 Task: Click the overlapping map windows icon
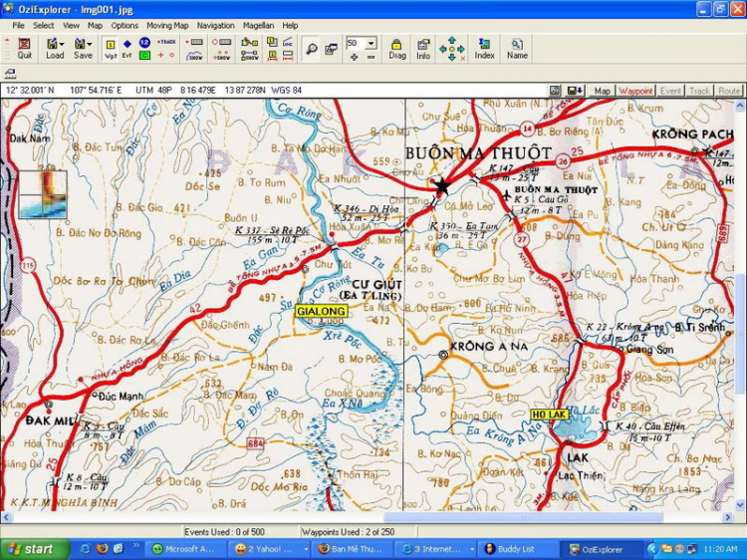tap(331, 49)
